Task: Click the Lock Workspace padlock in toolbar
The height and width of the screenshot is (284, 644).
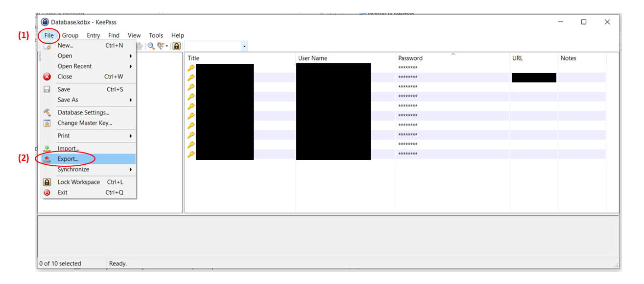Action: coord(176,46)
